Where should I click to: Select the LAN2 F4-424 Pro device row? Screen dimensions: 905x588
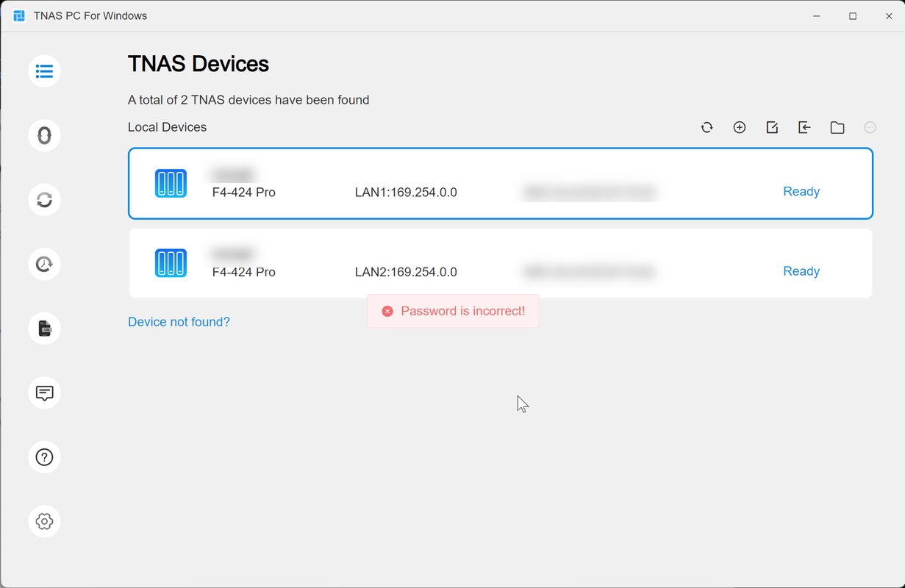(x=501, y=263)
